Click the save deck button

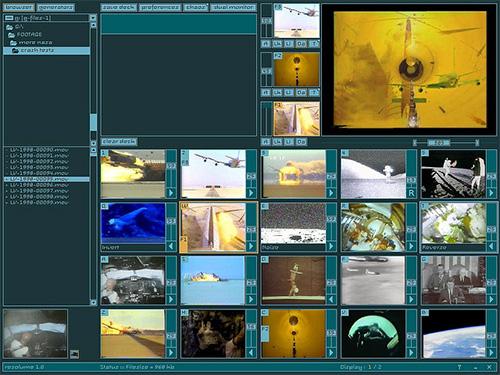point(118,7)
